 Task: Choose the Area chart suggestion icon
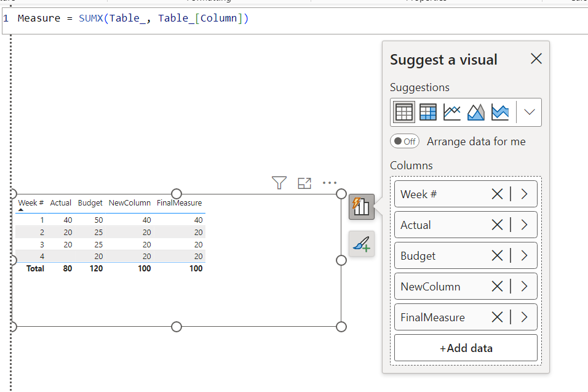(x=476, y=112)
